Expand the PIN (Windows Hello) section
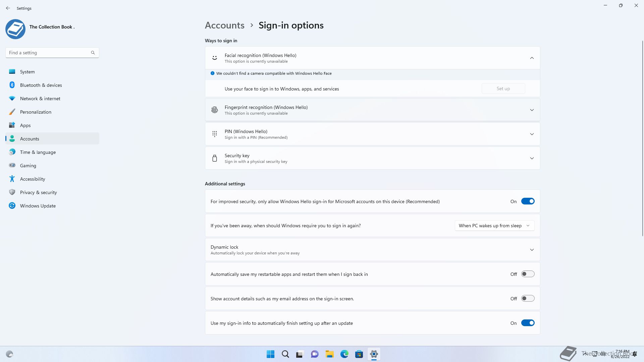This screenshot has height=362, width=644. pyautogui.click(x=532, y=134)
